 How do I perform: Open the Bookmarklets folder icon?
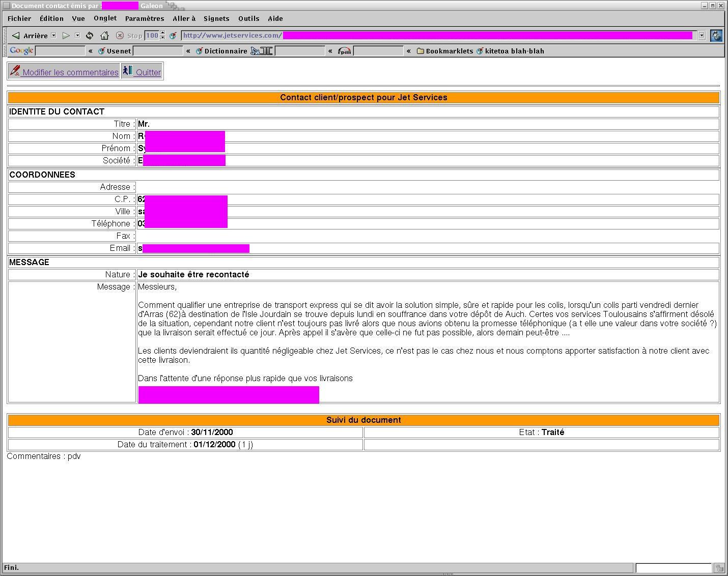point(421,51)
